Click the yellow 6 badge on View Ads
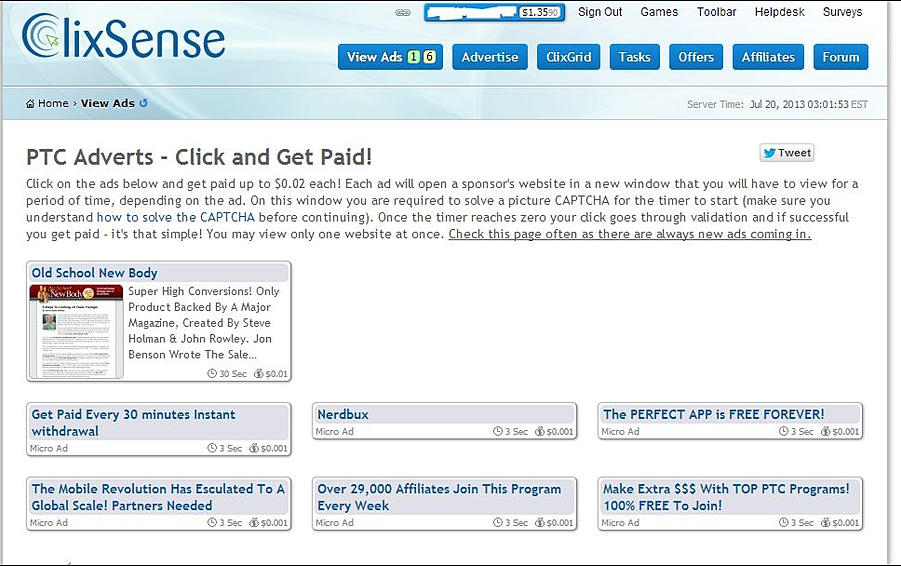The height and width of the screenshot is (566, 901). tap(429, 56)
